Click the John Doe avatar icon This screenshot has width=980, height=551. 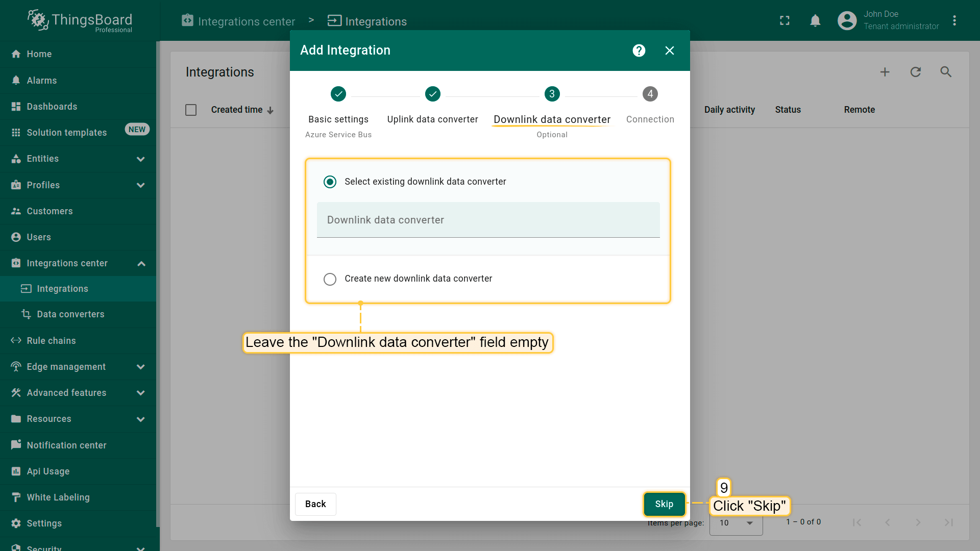coord(847,20)
